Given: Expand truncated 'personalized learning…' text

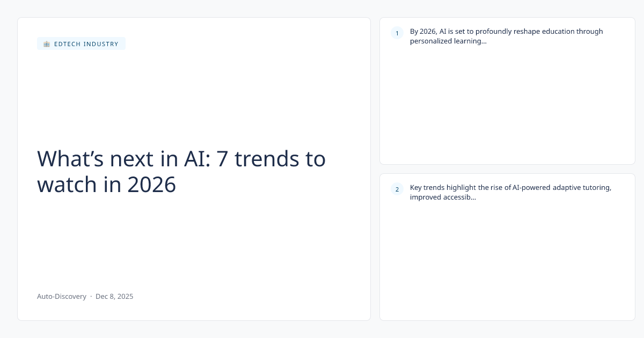Looking at the screenshot, I should pos(448,41).
